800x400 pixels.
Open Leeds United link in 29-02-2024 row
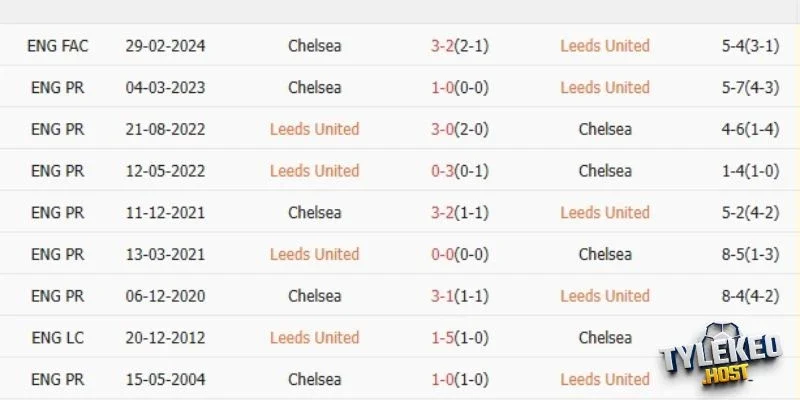point(605,46)
